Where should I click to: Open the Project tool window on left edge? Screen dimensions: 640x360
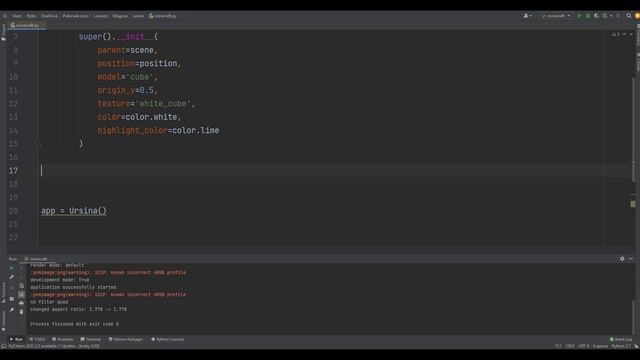[3, 32]
